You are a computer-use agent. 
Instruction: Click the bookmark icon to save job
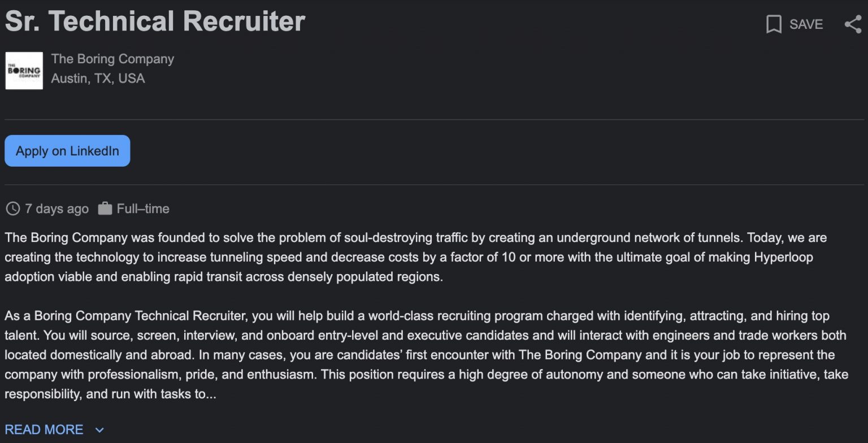774,24
